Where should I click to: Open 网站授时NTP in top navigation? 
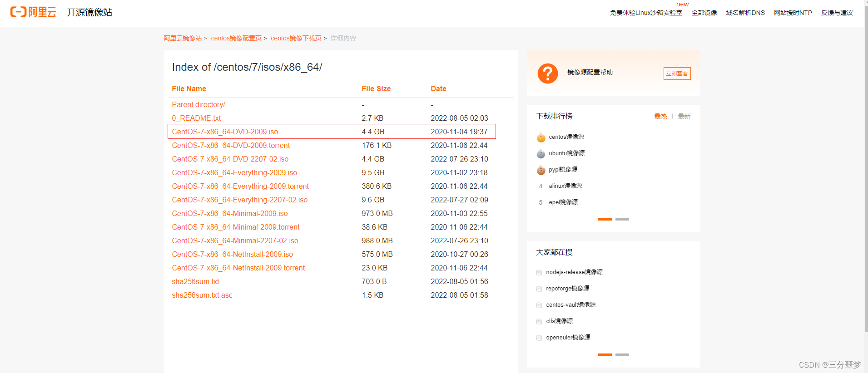[x=793, y=13]
